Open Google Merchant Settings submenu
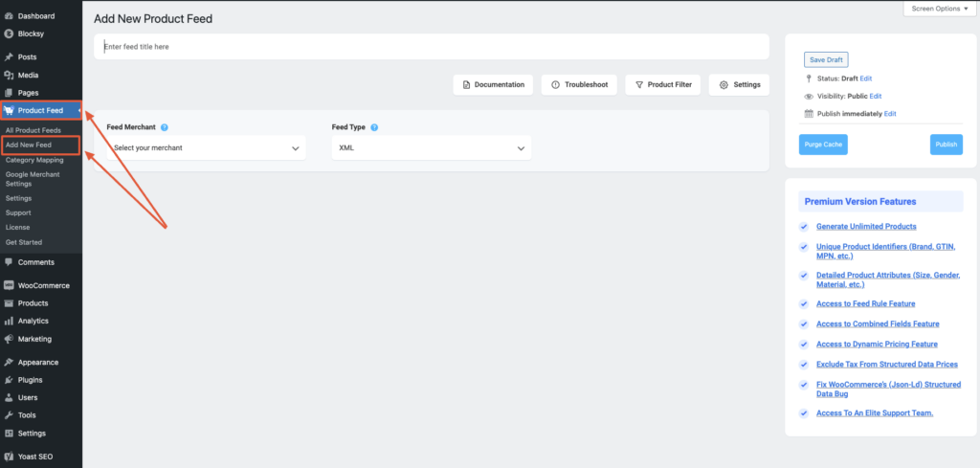Viewport: 980px width, 468px height. point(33,179)
